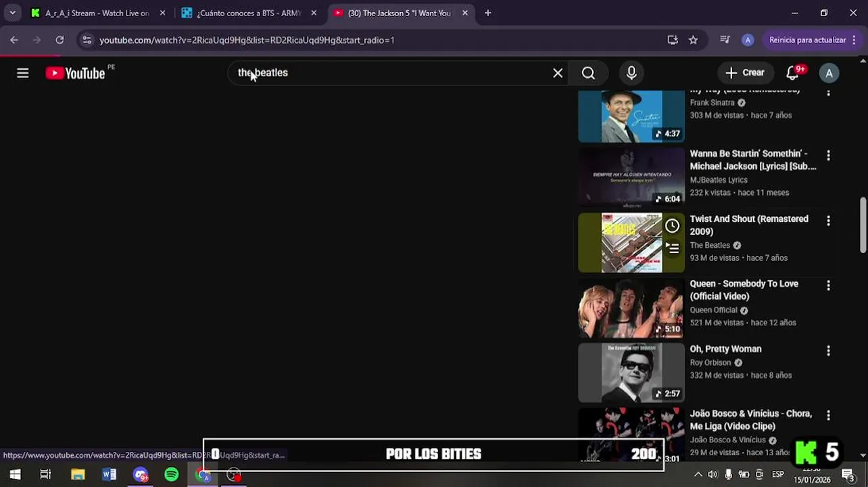
Task: Open the notifications bell showing 9+
Action: coord(793,73)
